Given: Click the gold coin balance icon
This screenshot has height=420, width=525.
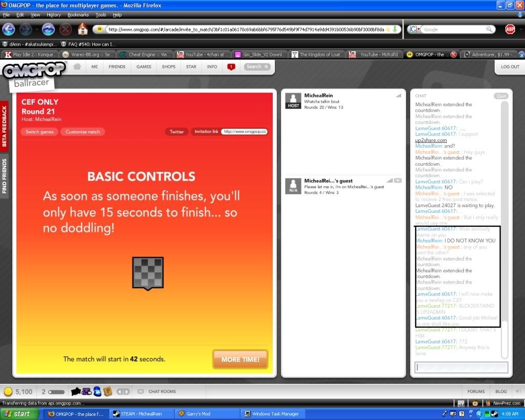Looking at the screenshot, I should click(8, 392).
